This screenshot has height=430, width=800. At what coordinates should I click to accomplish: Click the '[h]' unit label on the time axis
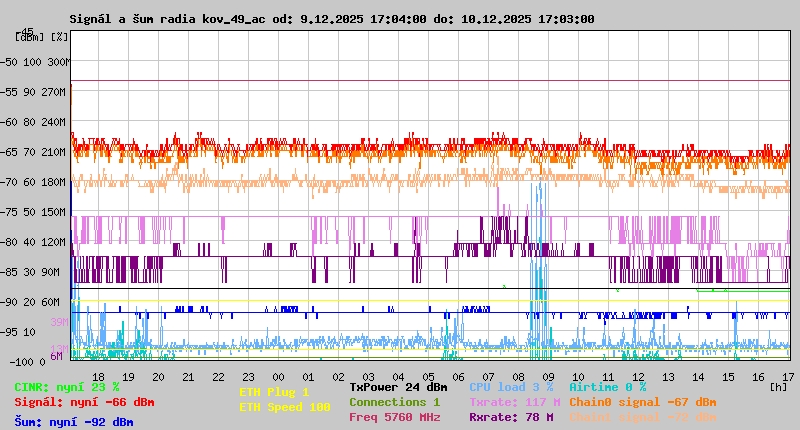pos(777,386)
